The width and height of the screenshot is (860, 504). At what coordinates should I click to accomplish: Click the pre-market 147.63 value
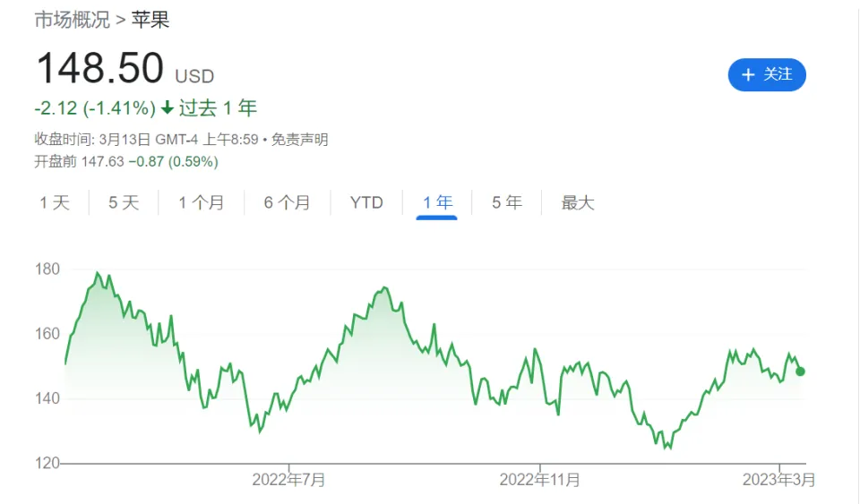point(102,162)
